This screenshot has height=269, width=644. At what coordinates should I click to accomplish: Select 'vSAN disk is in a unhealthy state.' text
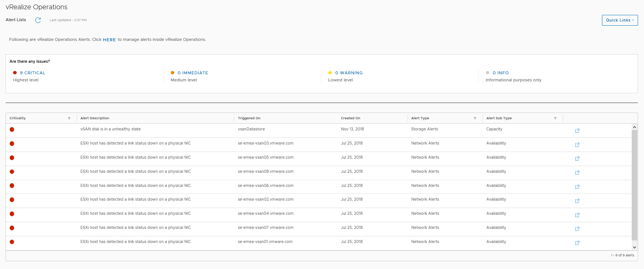click(111, 129)
